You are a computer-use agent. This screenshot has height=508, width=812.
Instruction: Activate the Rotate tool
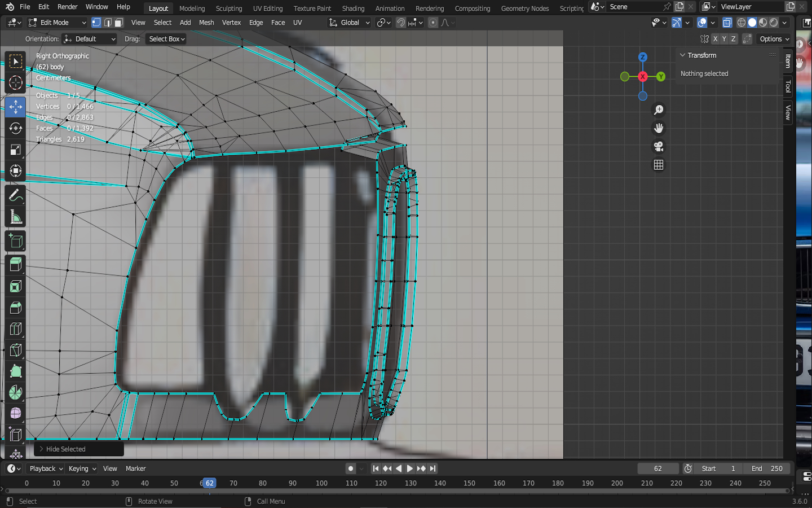(x=16, y=128)
